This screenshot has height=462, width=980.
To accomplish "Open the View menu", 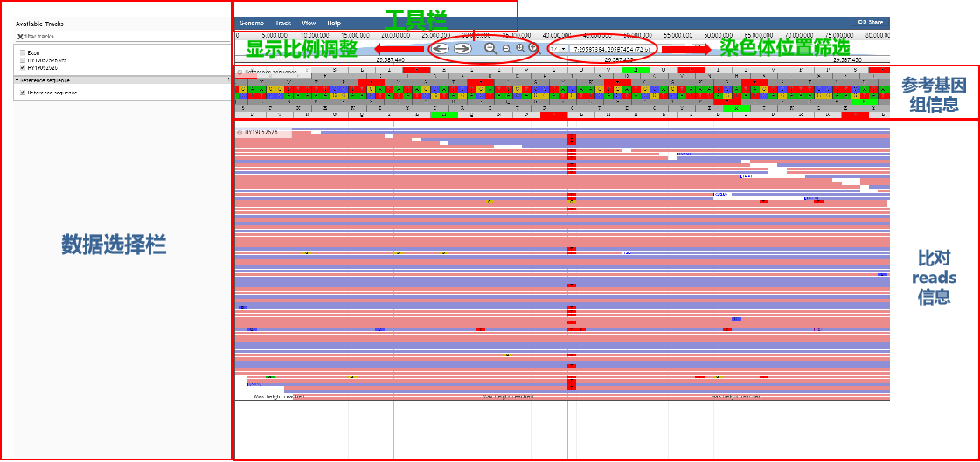I will tap(309, 23).
